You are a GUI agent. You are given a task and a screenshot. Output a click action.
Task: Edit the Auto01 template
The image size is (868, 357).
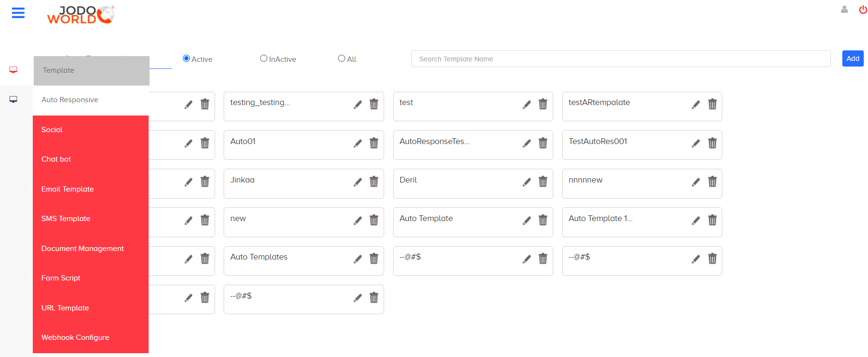pos(358,143)
